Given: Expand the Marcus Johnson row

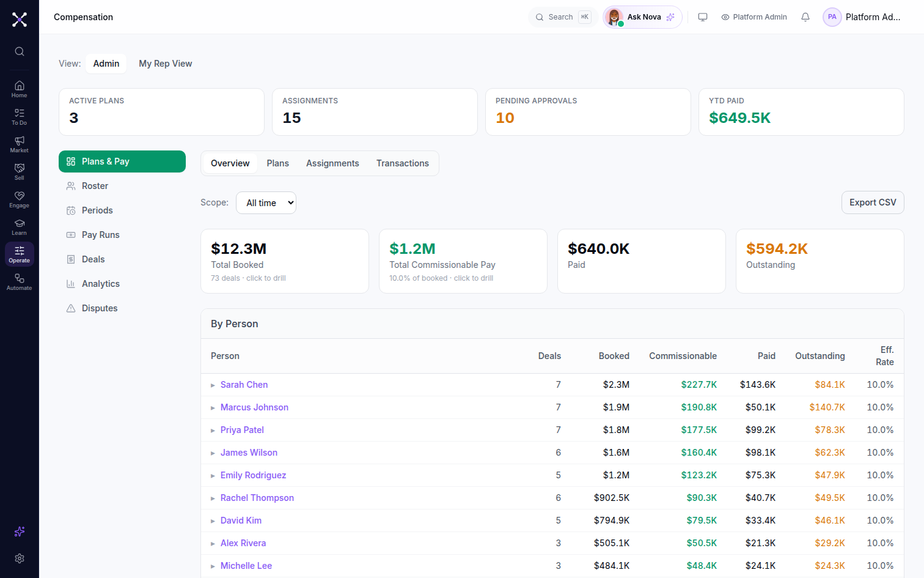Looking at the screenshot, I should [x=213, y=408].
